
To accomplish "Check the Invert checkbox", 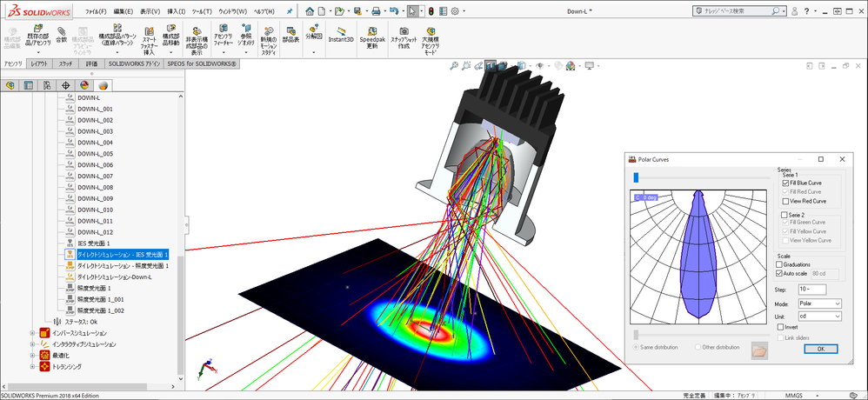I will tap(780, 327).
